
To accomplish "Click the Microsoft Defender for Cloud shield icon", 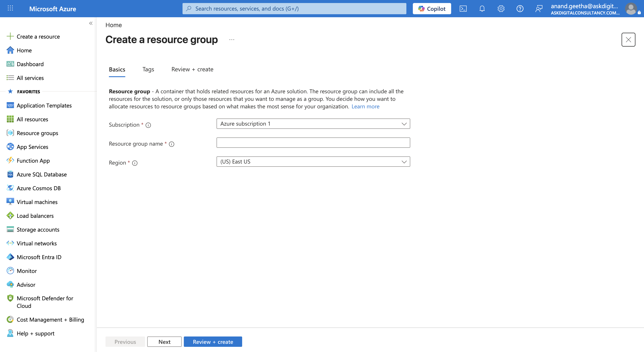I will (10, 298).
